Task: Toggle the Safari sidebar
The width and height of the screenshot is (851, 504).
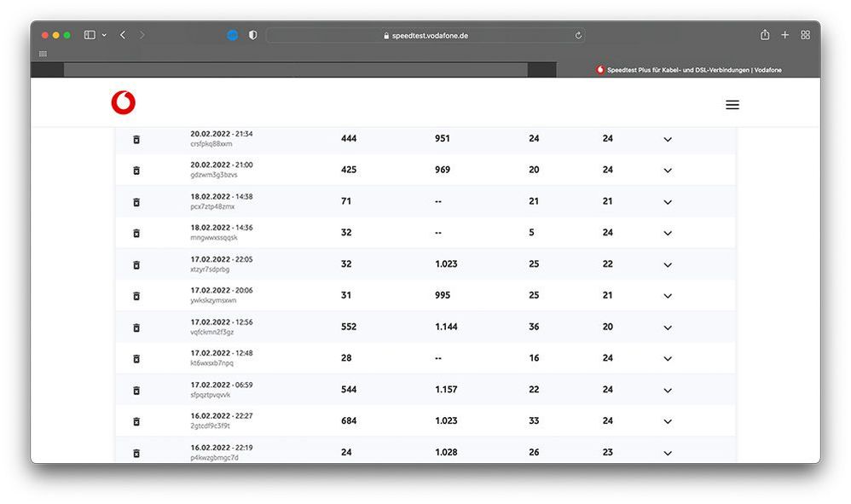Action: pos(90,35)
